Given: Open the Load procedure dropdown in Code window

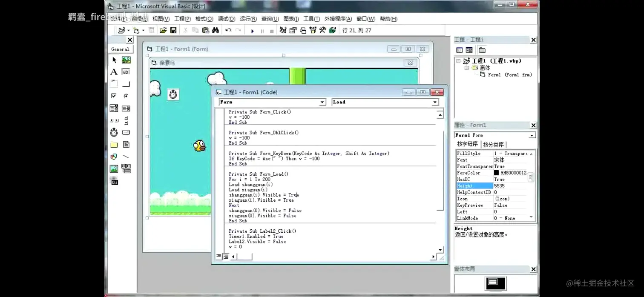Looking at the screenshot, I should [x=435, y=102].
